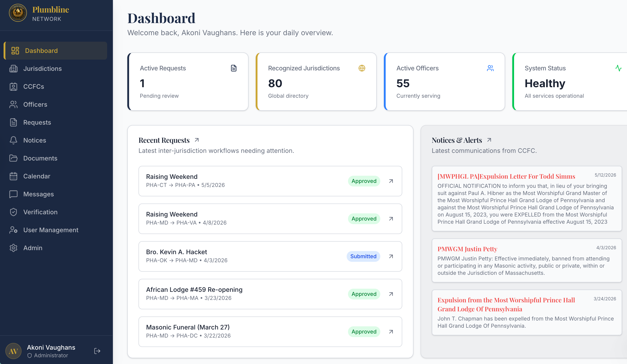
Task: Open the Officers menu item
Action: [56, 104]
